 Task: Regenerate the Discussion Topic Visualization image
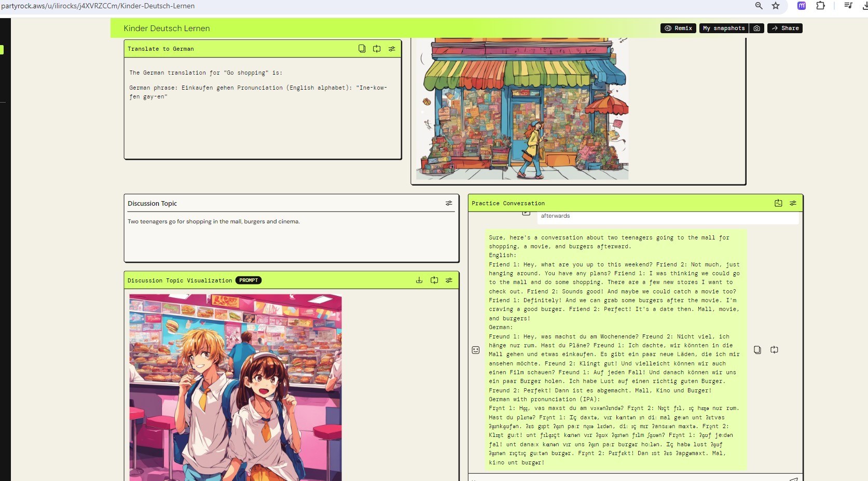coord(434,280)
